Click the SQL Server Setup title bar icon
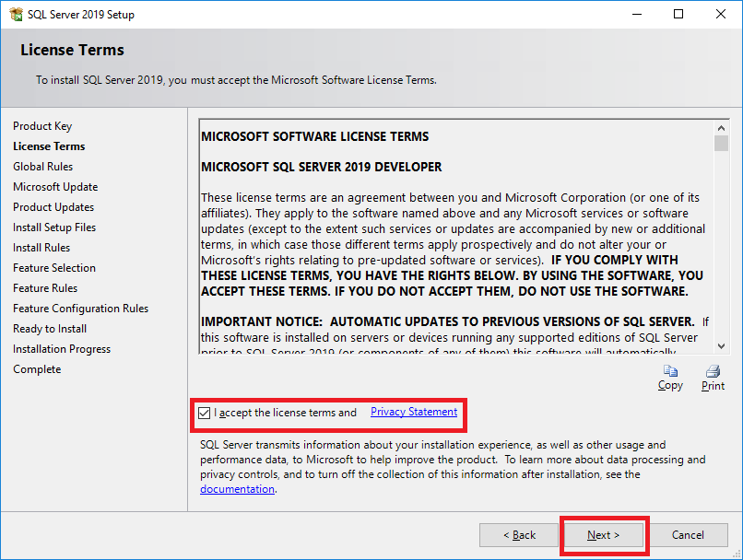743x560 pixels. 16,14
